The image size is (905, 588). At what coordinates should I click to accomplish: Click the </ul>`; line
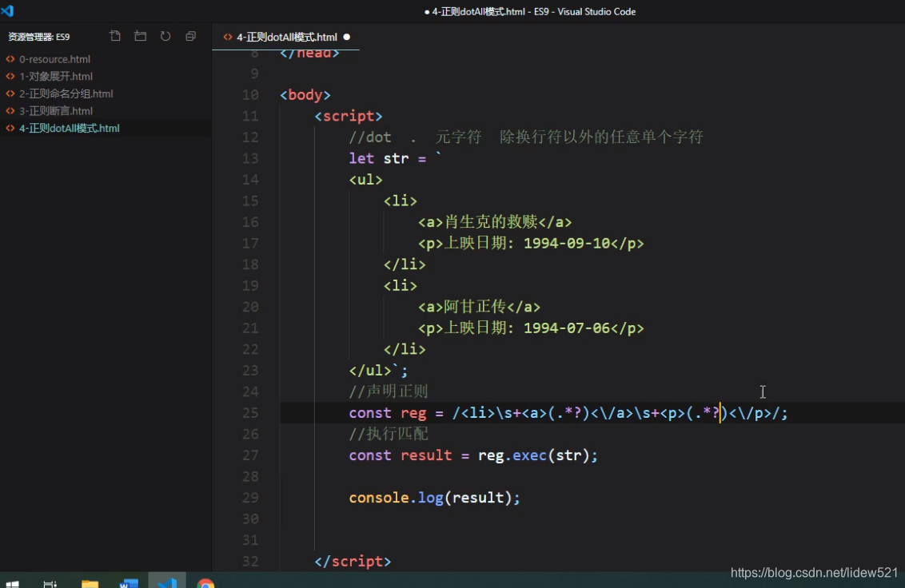coord(378,371)
